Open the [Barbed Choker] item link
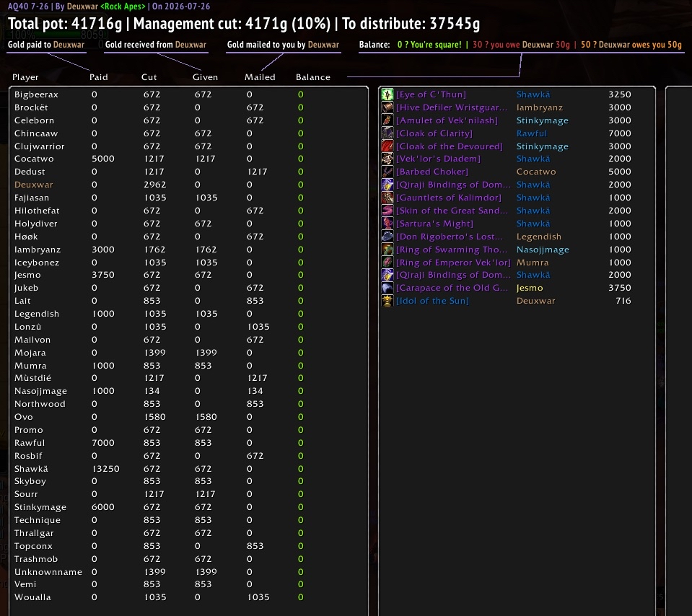Screen dimensions: 692x616 point(432,172)
